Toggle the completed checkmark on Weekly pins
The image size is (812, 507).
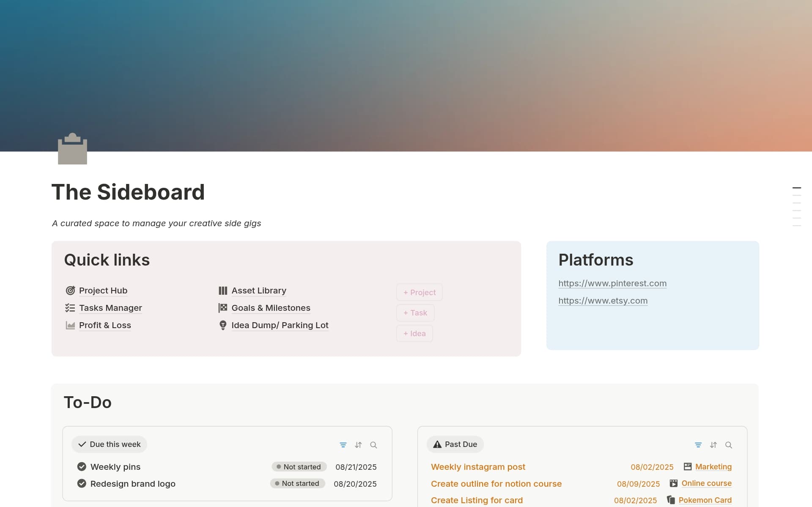coord(81,466)
